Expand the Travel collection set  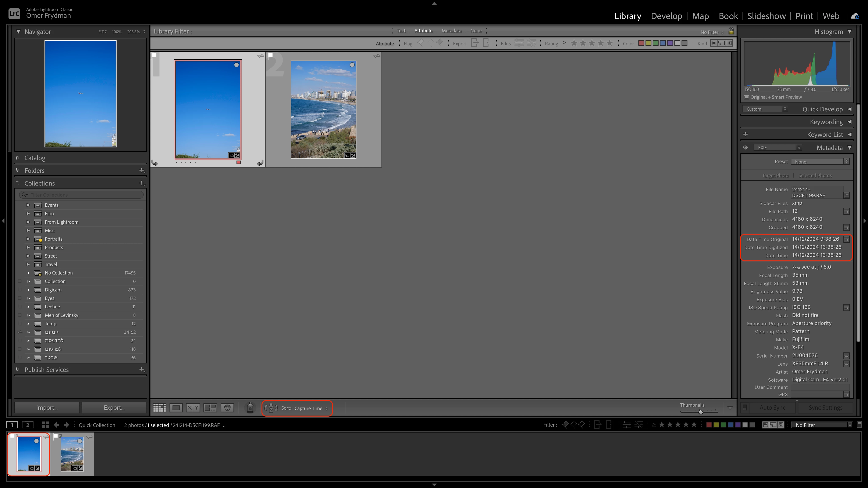28,264
